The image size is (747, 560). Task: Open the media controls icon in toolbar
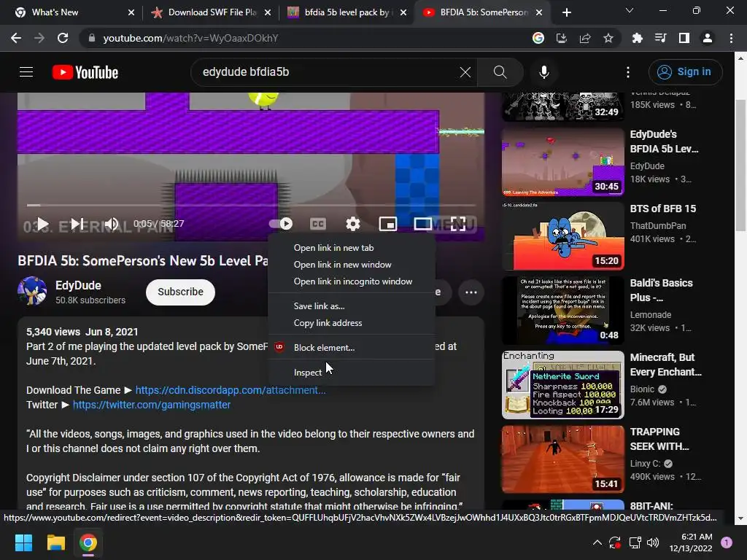(x=660, y=38)
